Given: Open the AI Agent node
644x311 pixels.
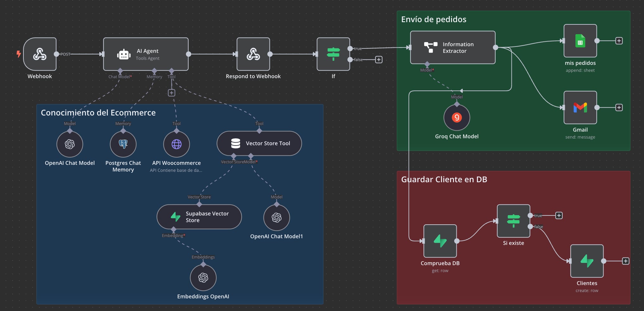Looking at the screenshot, I should click(x=146, y=54).
